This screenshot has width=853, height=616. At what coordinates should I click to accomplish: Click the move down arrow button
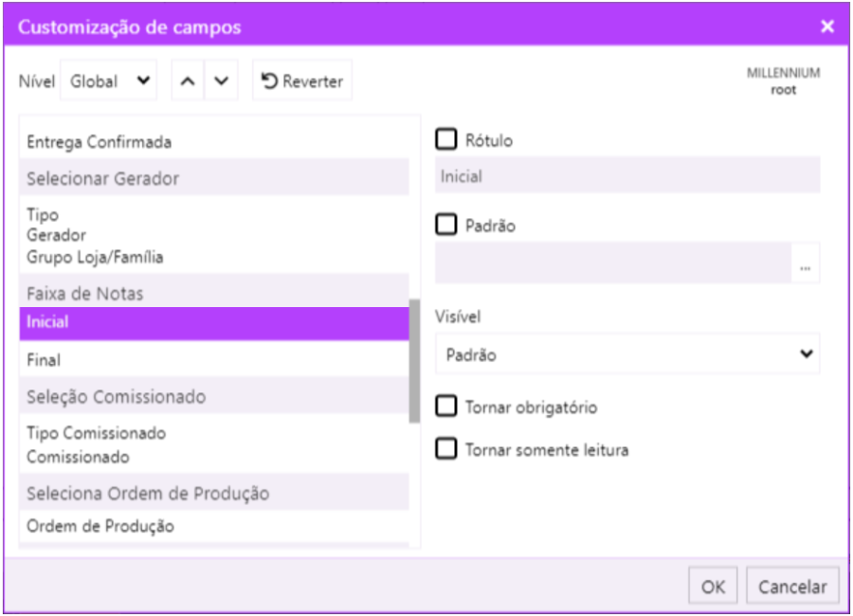221,82
